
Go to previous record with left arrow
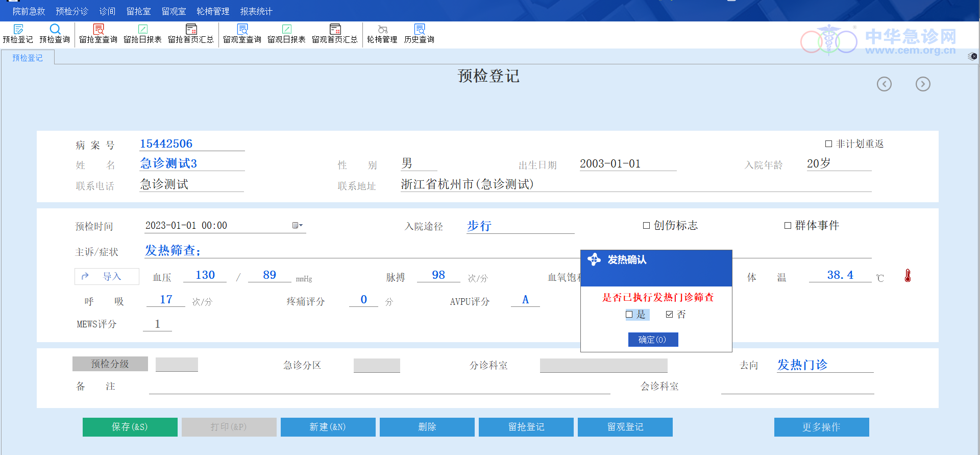[x=884, y=84]
